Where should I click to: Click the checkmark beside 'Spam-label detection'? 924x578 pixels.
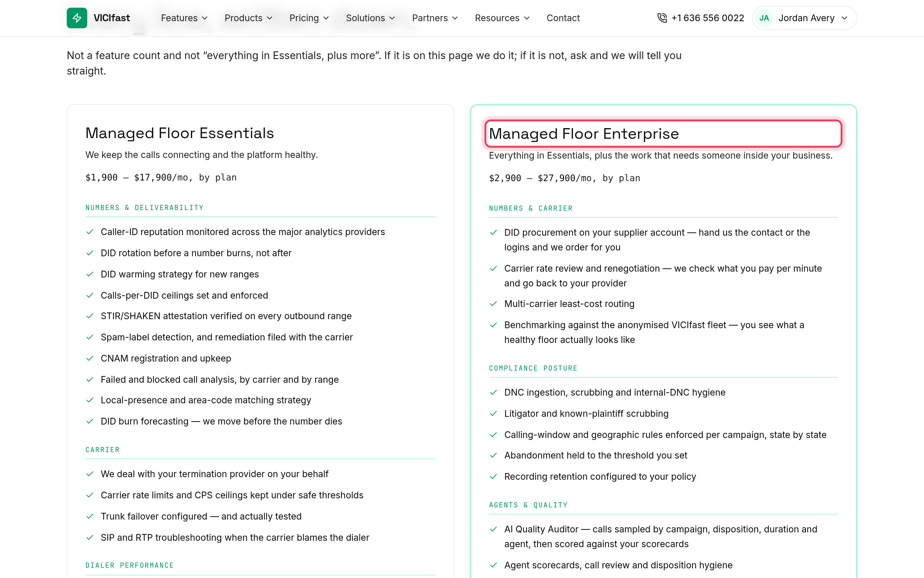[90, 337]
